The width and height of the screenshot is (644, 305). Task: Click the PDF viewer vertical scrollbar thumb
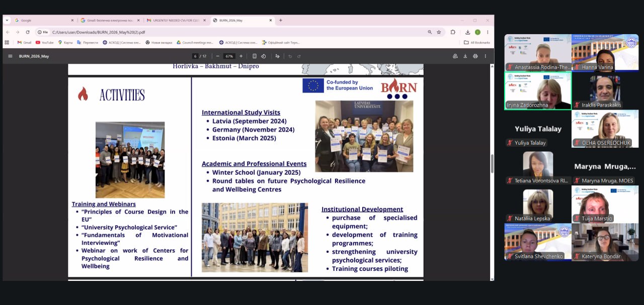coord(492,164)
